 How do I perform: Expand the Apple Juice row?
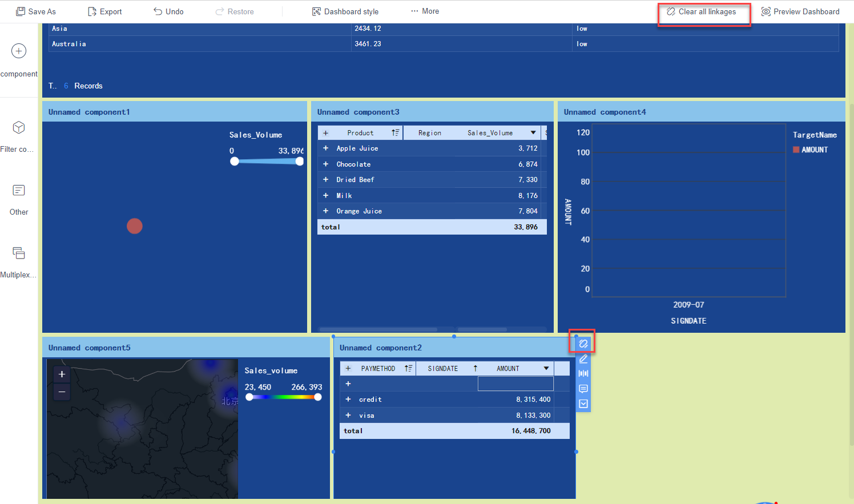coord(326,148)
